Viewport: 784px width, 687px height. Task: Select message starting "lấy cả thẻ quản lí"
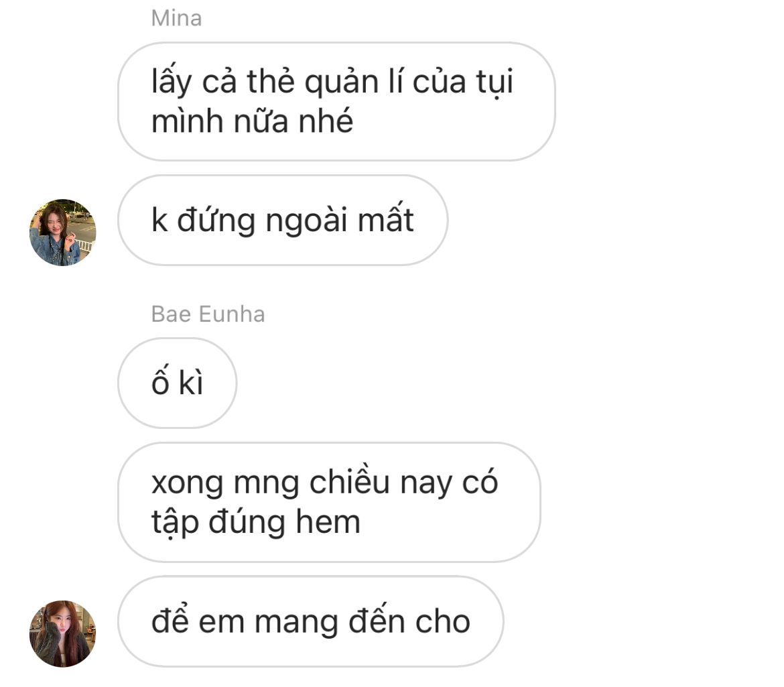click(336, 101)
